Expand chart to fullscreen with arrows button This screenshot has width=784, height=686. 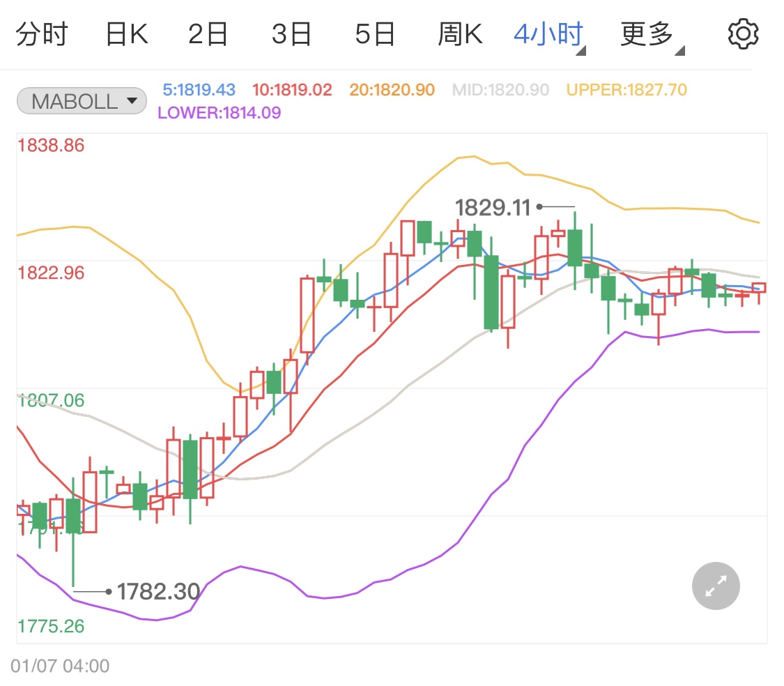click(x=716, y=586)
